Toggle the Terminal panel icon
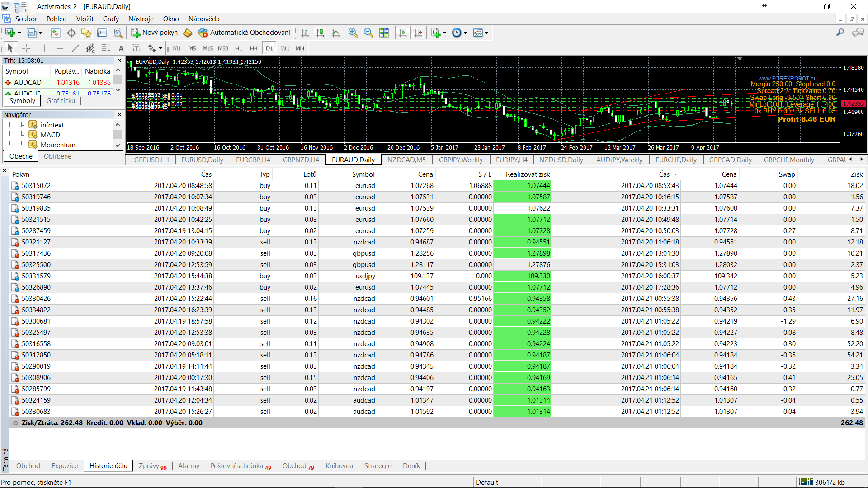This screenshot has width=868, height=488. 102,33
